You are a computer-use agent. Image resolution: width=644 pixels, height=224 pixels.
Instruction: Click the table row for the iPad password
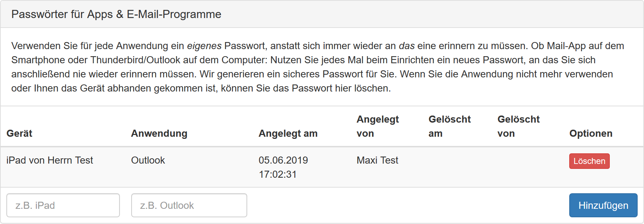tap(317, 167)
